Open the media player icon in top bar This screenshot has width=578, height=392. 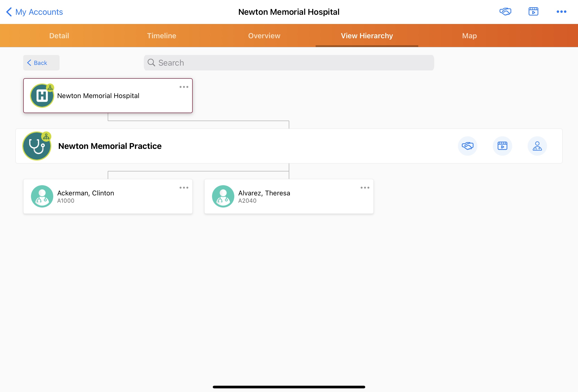pos(533,12)
